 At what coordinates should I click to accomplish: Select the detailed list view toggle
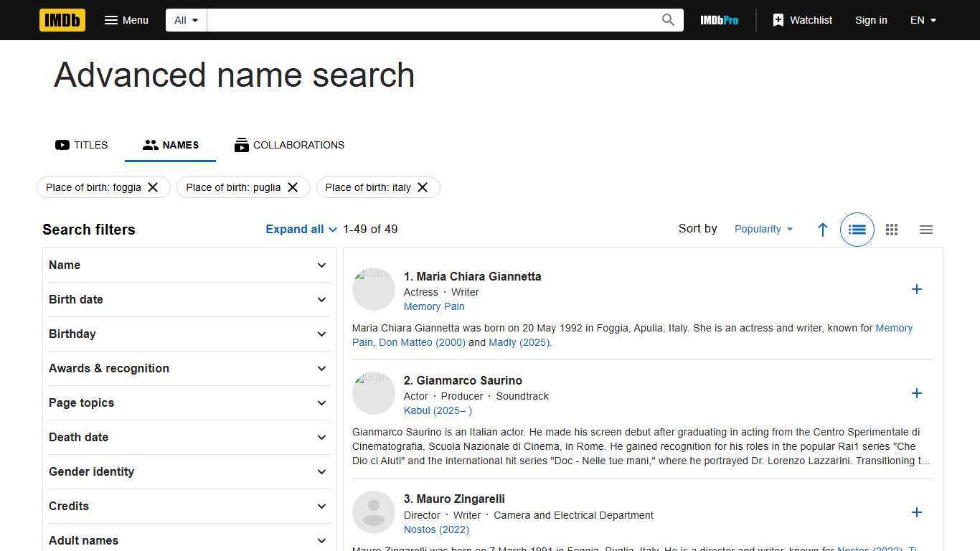point(857,230)
